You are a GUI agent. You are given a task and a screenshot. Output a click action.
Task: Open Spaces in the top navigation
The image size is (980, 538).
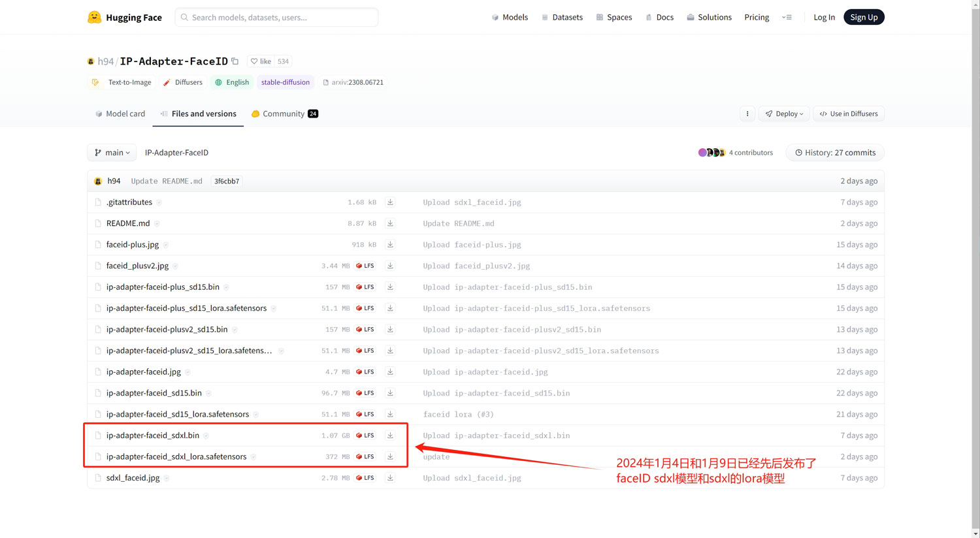click(x=614, y=18)
